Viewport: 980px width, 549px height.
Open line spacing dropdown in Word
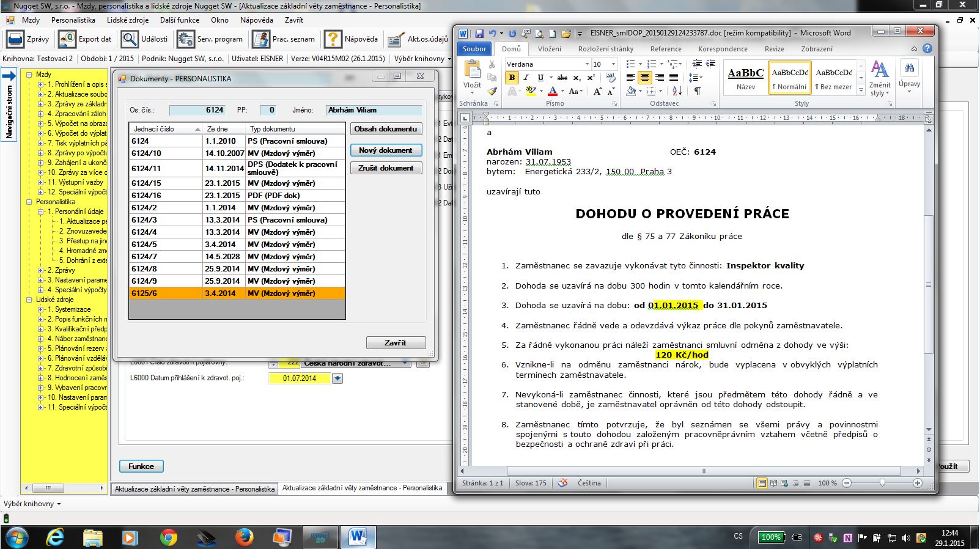pos(694,78)
